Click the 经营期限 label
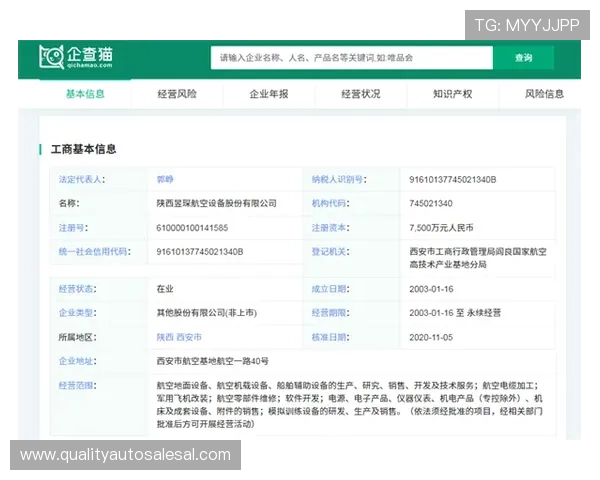This screenshot has width=600, height=480. click(x=330, y=313)
